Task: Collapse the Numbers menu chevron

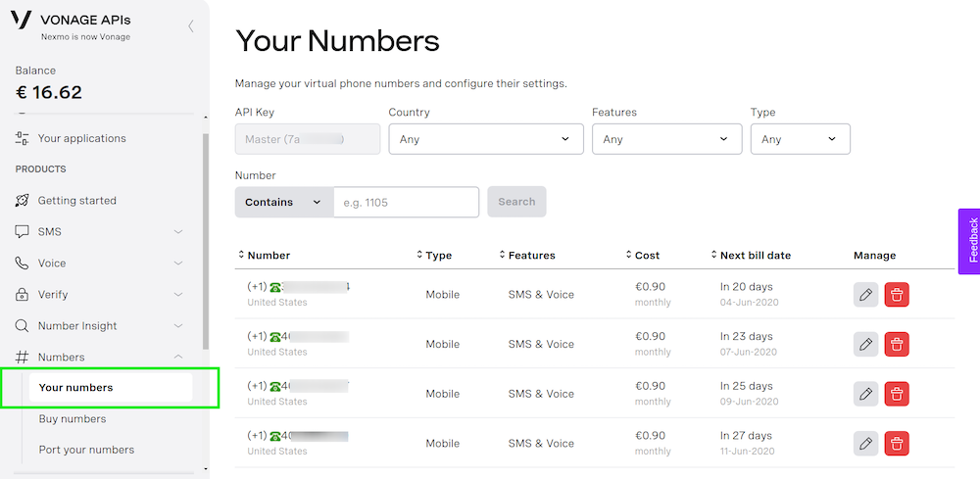Action: tap(178, 357)
